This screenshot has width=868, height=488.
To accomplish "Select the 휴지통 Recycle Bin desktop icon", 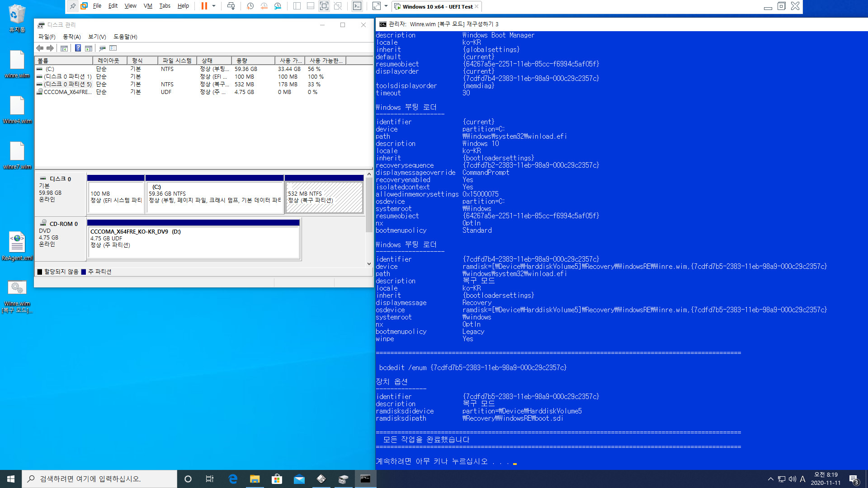I will [x=17, y=19].
